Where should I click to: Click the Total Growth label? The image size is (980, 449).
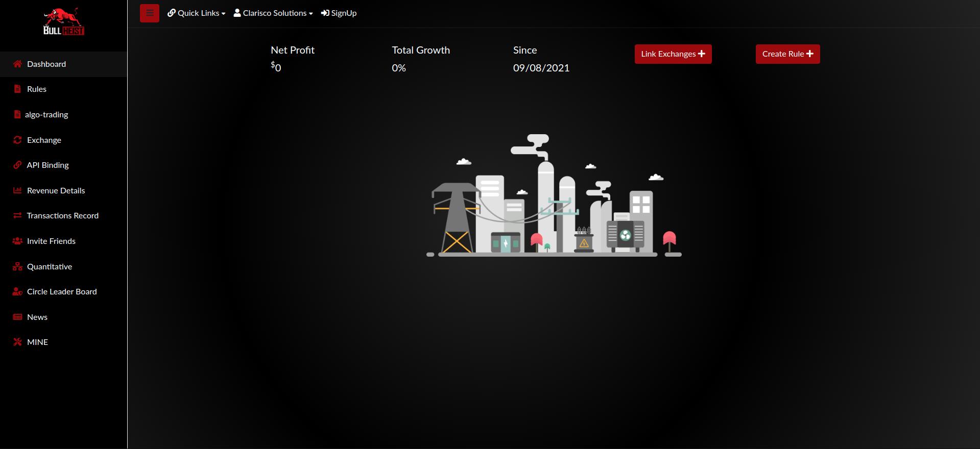tap(421, 50)
